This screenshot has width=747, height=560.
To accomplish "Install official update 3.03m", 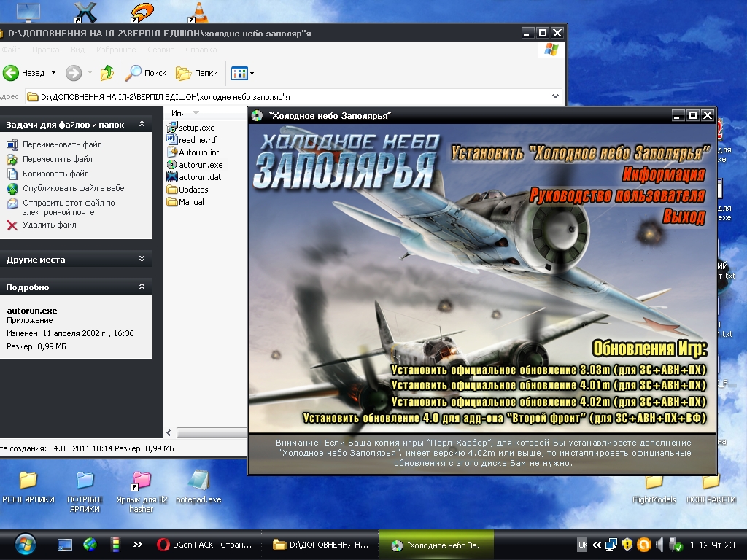I will click(549, 370).
